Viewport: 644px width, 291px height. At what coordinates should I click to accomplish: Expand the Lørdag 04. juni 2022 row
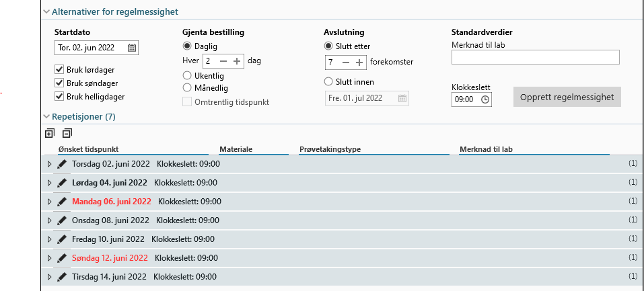point(49,183)
